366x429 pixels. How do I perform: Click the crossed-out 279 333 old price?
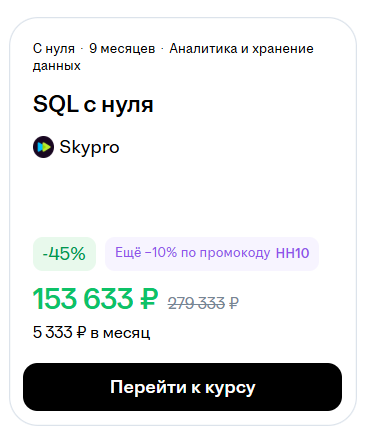click(196, 303)
